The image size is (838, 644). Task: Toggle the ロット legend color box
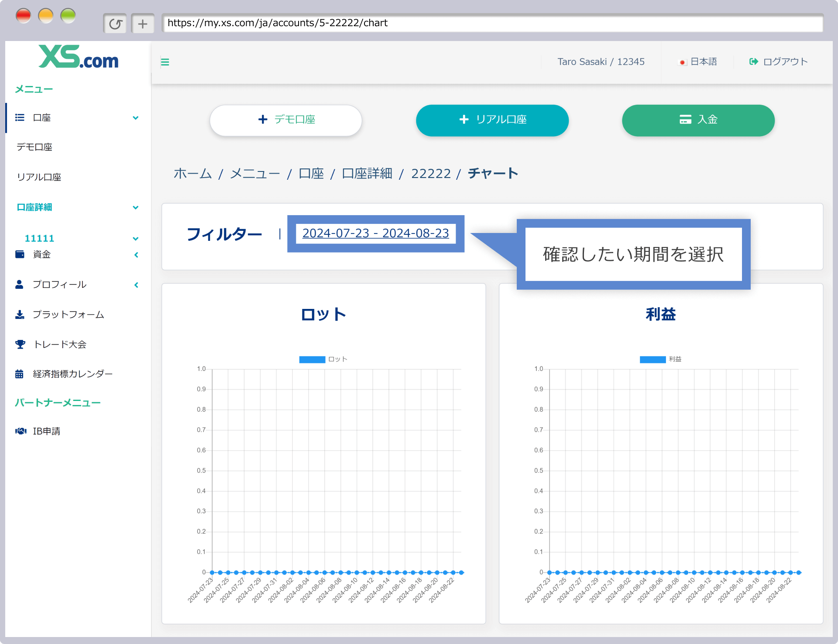pos(312,360)
